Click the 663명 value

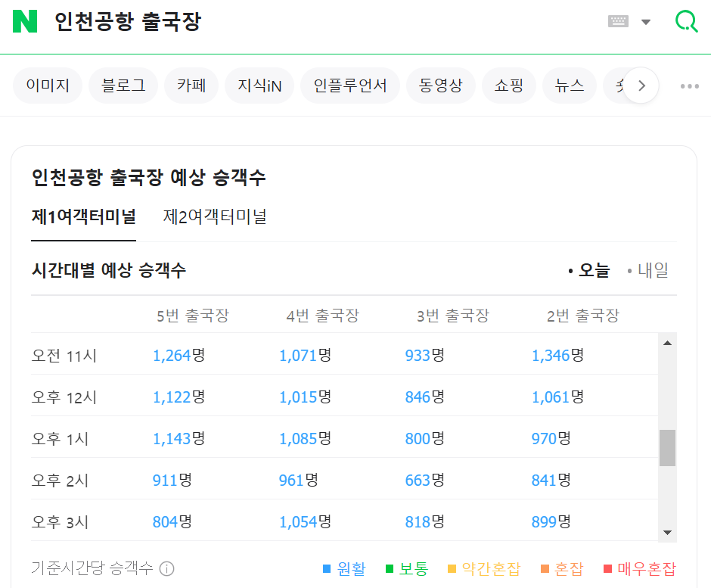[425, 480]
